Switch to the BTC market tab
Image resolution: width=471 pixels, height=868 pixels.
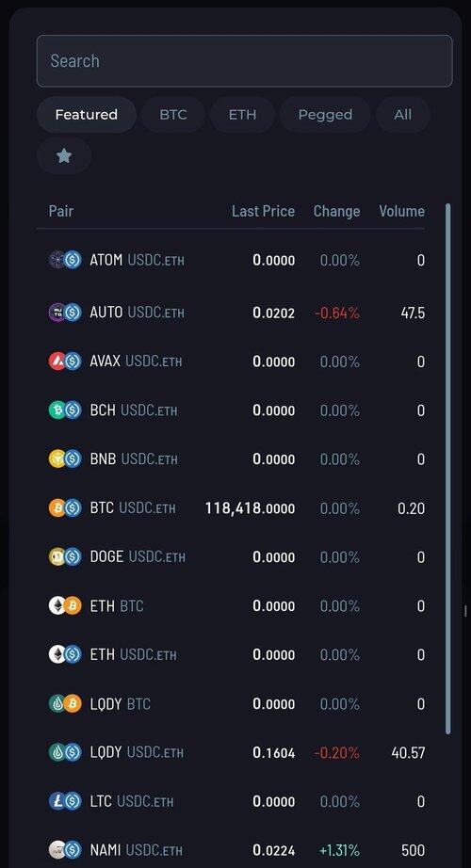[x=173, y=115]
